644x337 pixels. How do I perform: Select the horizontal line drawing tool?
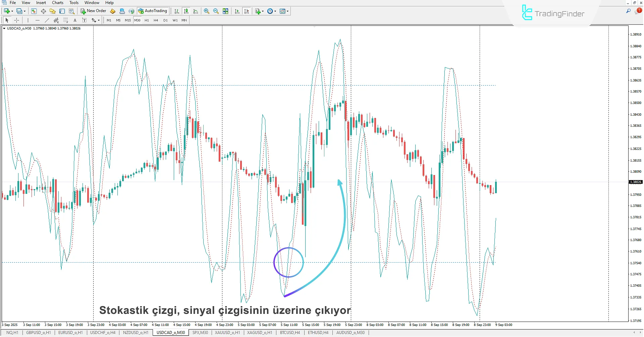click(x=38, y=20)
